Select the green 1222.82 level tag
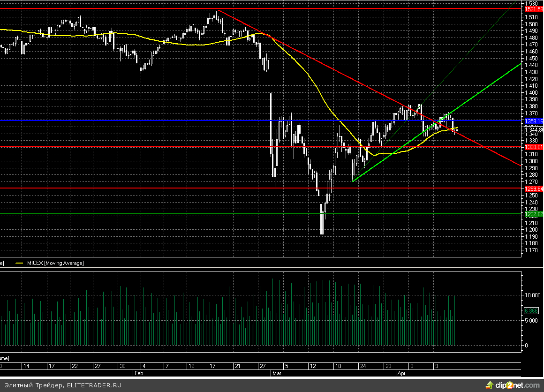This screenshot has height=392, width=544. (533, 214)
